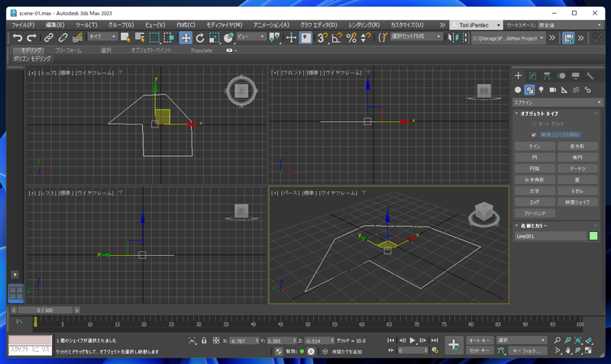The width and height of the screenshot is (611, 364).
Task: Click the らせん spline button
Action: pyautogui.click(x=577, y=191)
